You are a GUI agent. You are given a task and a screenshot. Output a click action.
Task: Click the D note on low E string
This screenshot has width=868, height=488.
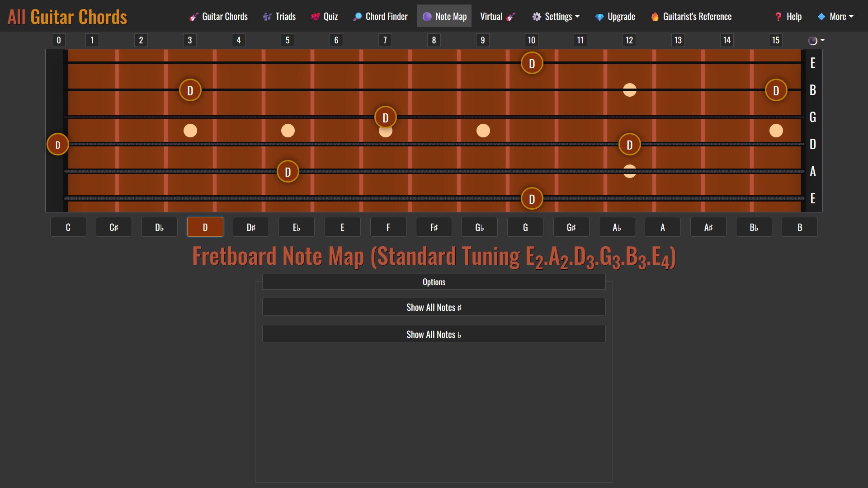tap(532, 199)
